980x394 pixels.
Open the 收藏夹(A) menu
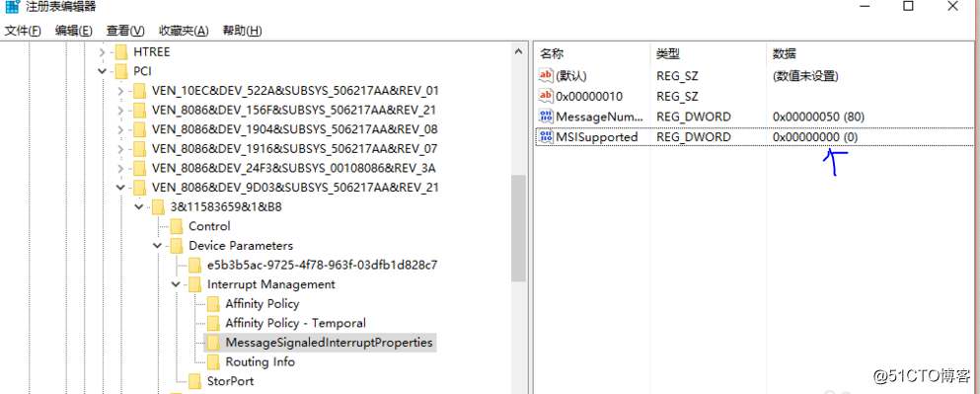(184, 31)
